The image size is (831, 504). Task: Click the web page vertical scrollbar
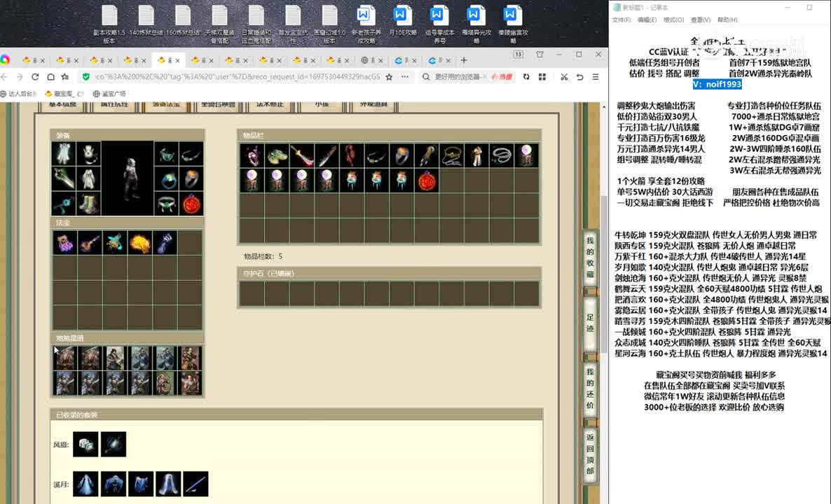pyautogui.click(x=604, y=274)
